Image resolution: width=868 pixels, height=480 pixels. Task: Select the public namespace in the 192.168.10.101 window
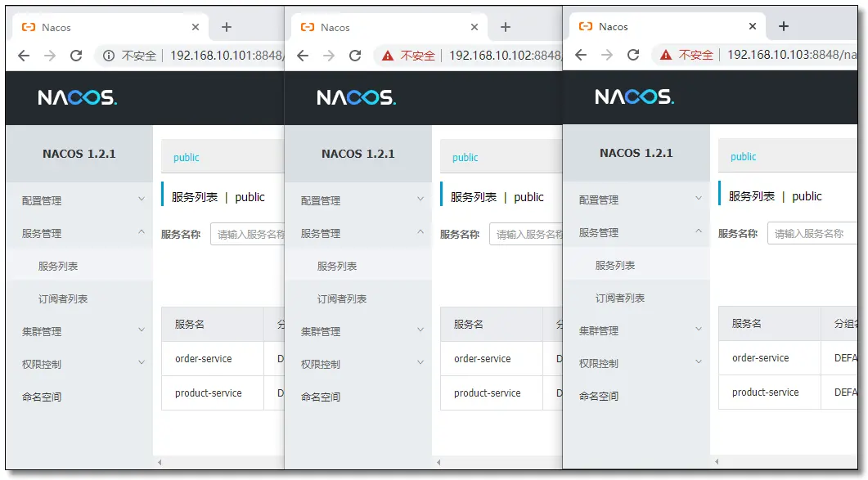(186, 157)
